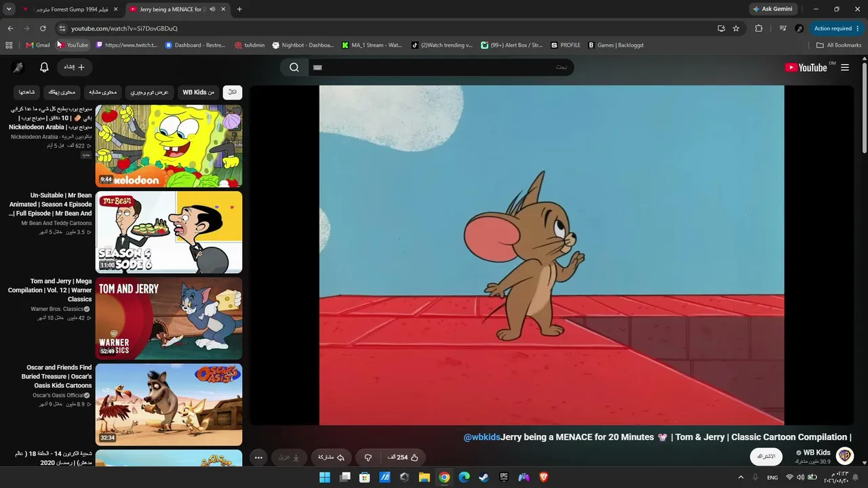Select the 'شاهدتها' filter chip
The height and width of the screenshot is (488, 868).
point(27,92)
